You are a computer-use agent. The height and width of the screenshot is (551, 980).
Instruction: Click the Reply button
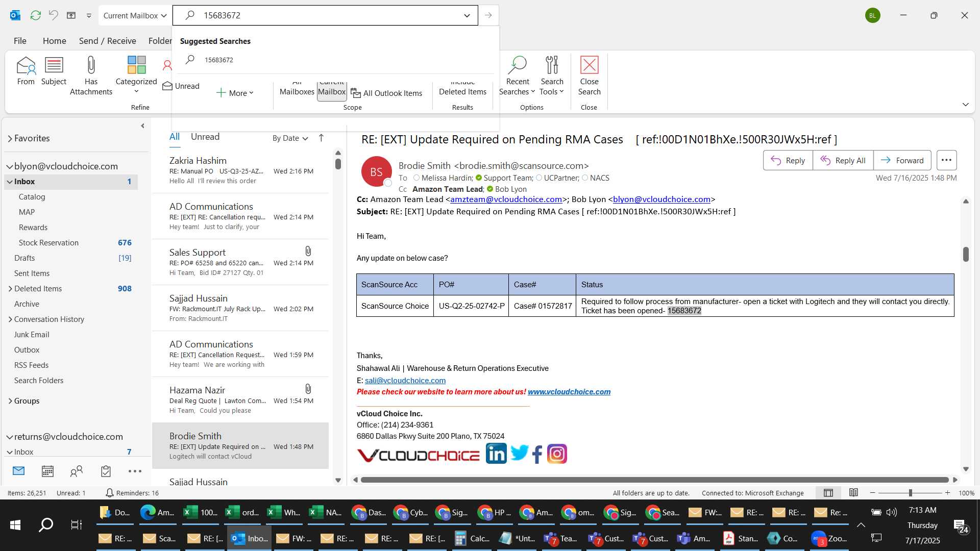pos(788,160)
